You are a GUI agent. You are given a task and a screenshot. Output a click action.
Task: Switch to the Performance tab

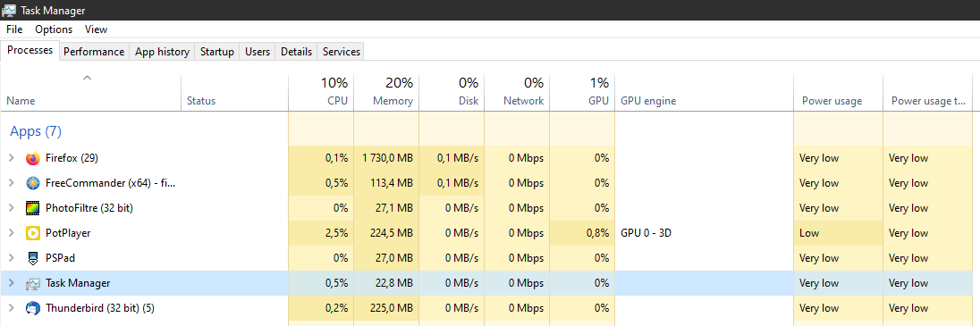click(x=94, y=52)
